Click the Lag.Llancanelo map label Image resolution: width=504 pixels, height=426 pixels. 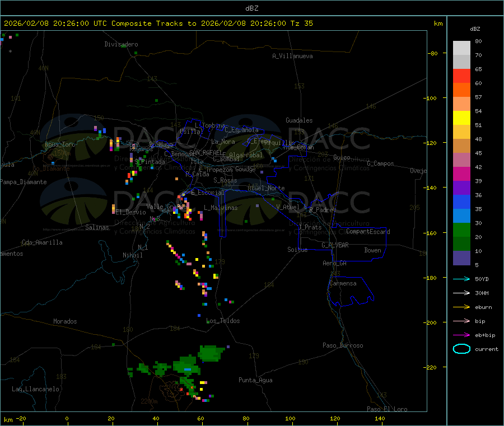coord(35,389)
